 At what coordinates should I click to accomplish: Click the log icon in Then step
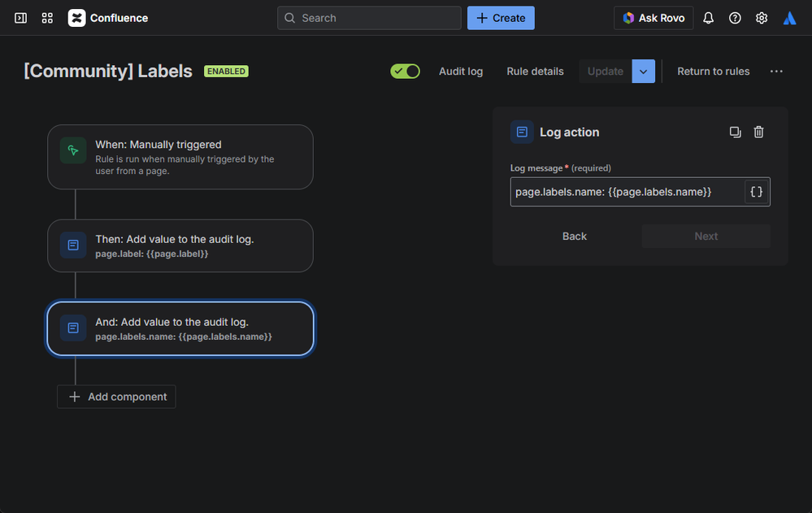pos(73,245)
